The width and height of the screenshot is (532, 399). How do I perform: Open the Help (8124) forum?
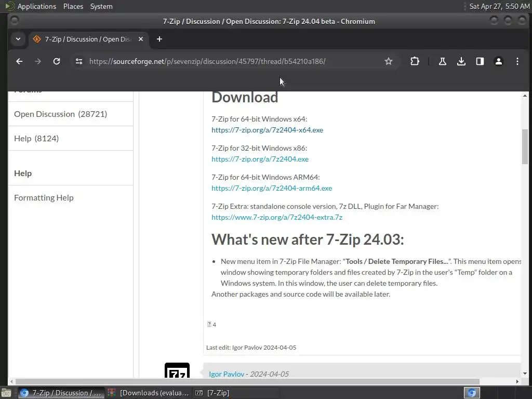click(x=36, y=138)
